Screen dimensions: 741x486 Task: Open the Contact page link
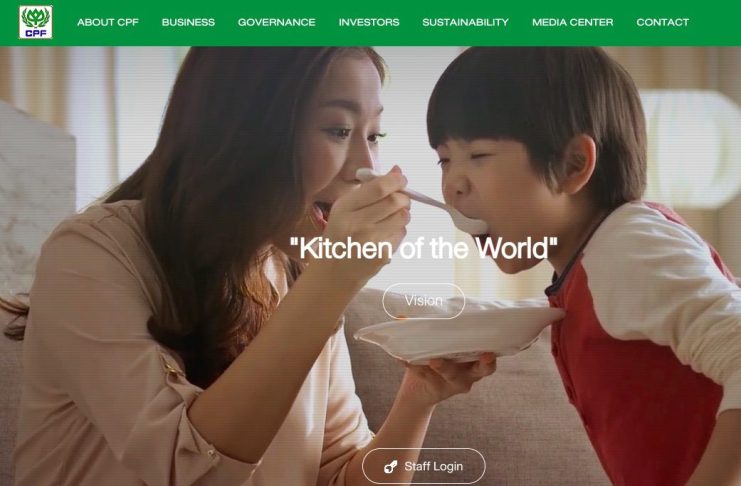663,22
